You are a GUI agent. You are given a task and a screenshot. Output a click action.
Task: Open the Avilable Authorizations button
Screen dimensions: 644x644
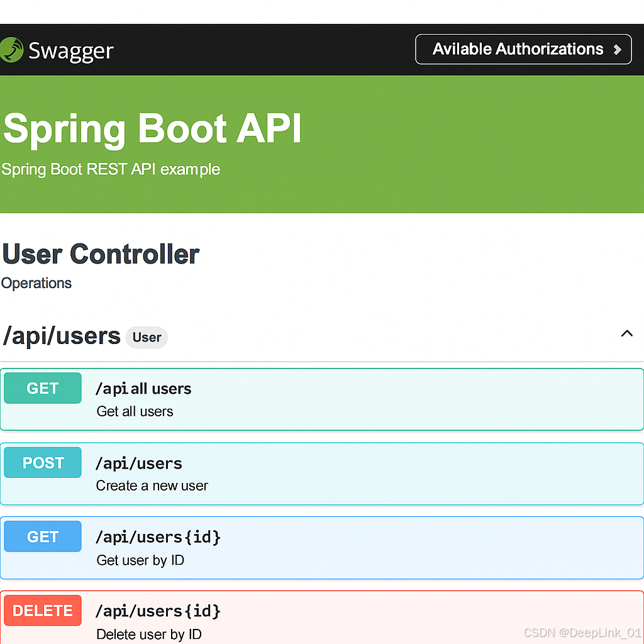pyautogui.click(x=523, y=49)
